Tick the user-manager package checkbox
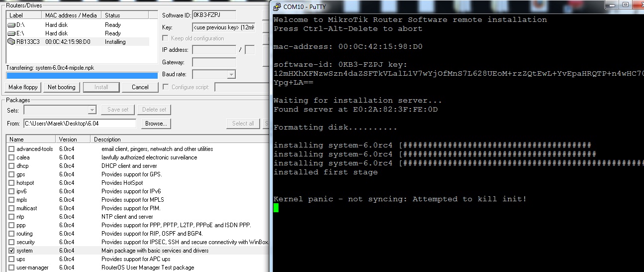 click(x=11, y=268)
